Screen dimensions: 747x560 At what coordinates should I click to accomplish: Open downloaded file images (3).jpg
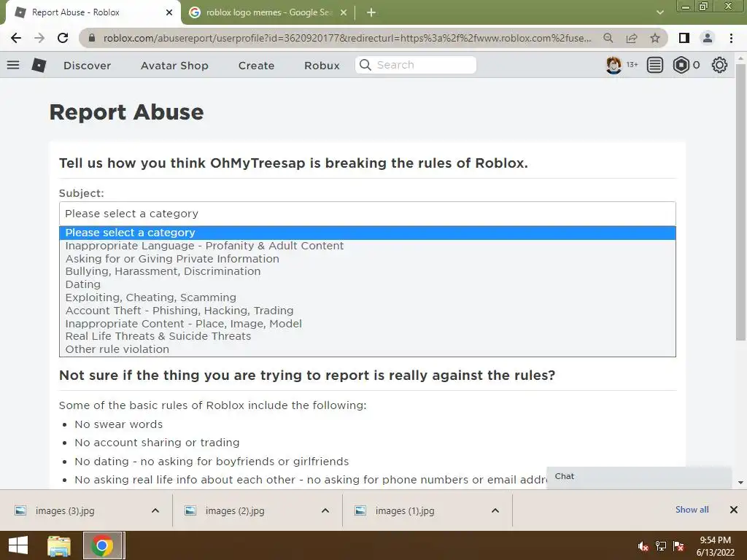65,510
